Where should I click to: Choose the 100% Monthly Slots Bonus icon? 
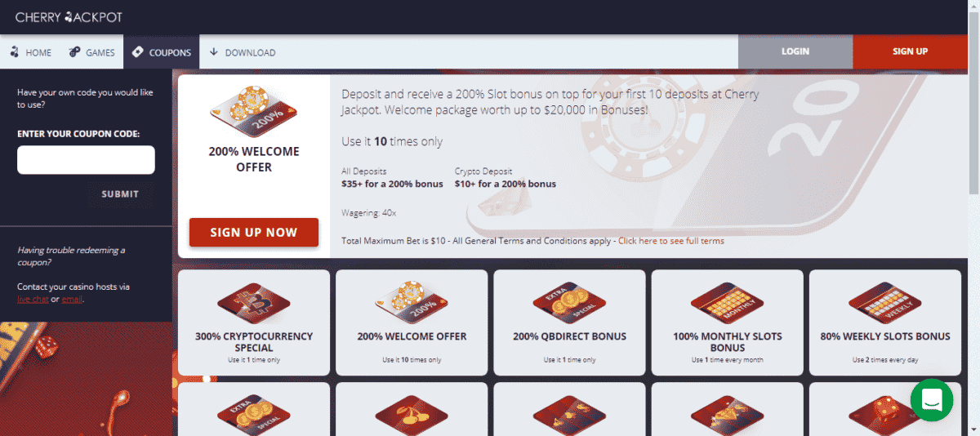[727, 302]
